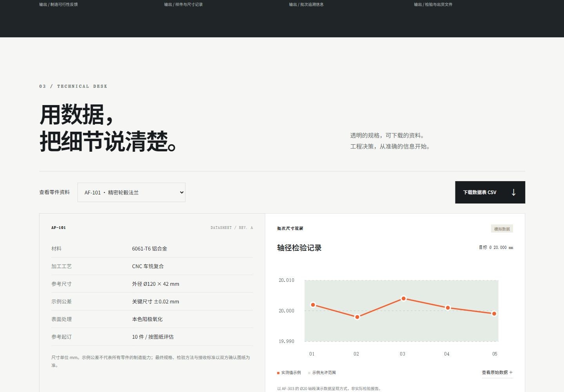This screenshot has width=564, height=392.
Task: Click the 03 / TECHNICAL DESK section label
Action: 73,86
